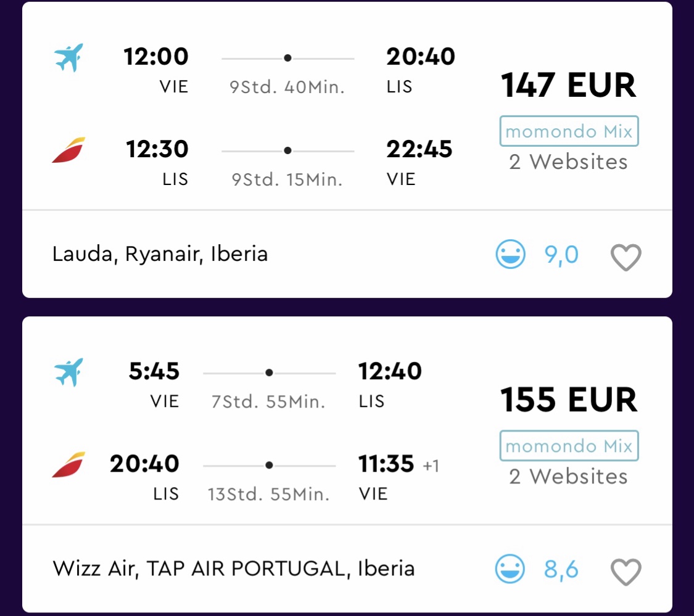Open 2 Websites link under 147 EUR
The image size is (694, 616).
pyautogui.click(x=568, y=162)
